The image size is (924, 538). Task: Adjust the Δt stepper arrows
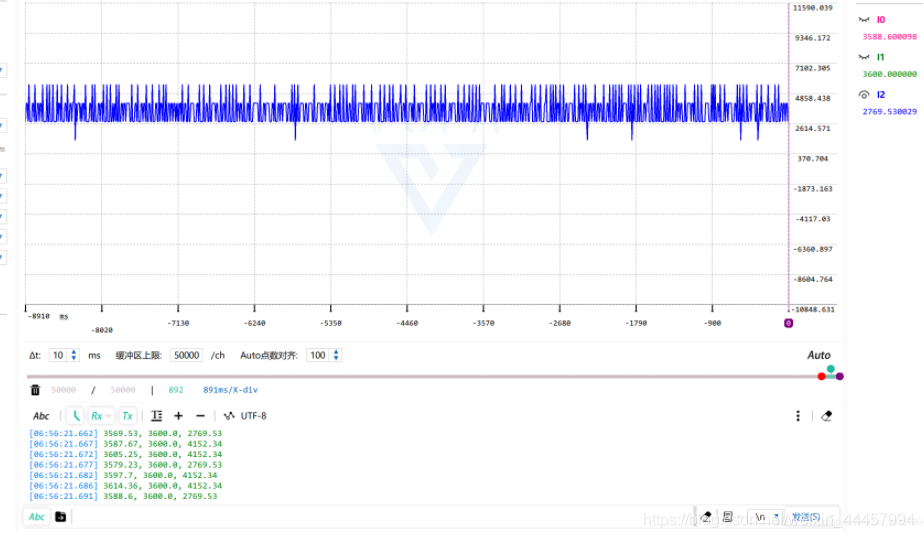pyautogui.click(x=74, y=355)
